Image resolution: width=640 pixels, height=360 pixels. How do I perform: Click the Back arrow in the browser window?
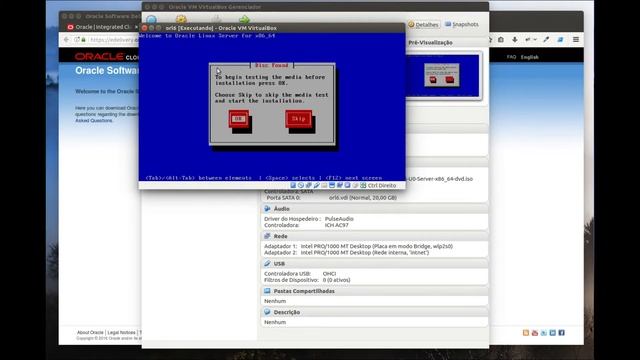point(66,40)
